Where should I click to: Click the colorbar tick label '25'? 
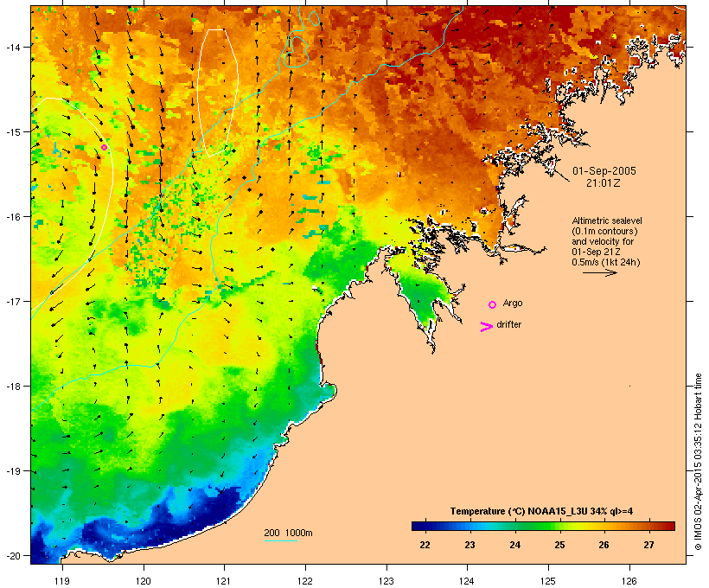pos(559,545)
